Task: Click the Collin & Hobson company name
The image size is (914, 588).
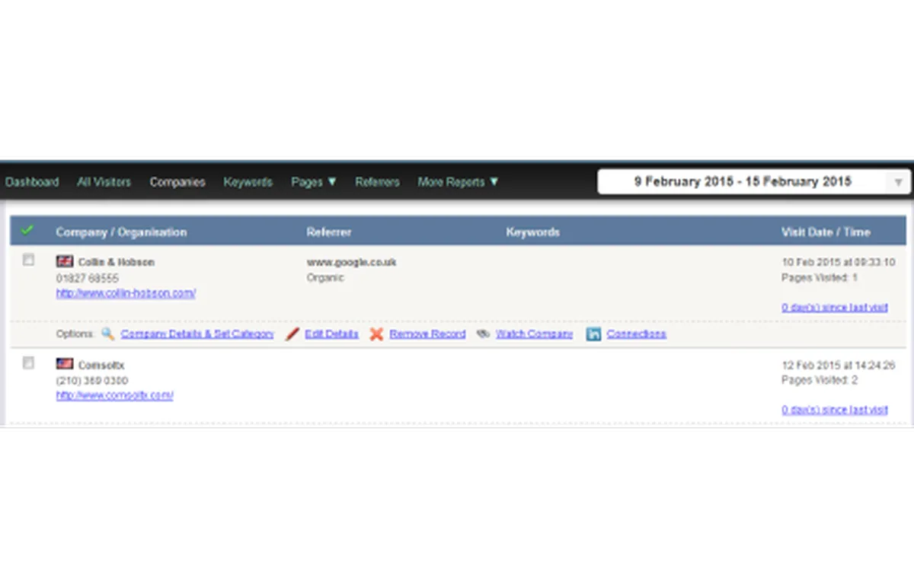Action: pyautogui.click(x=116, y=262)
